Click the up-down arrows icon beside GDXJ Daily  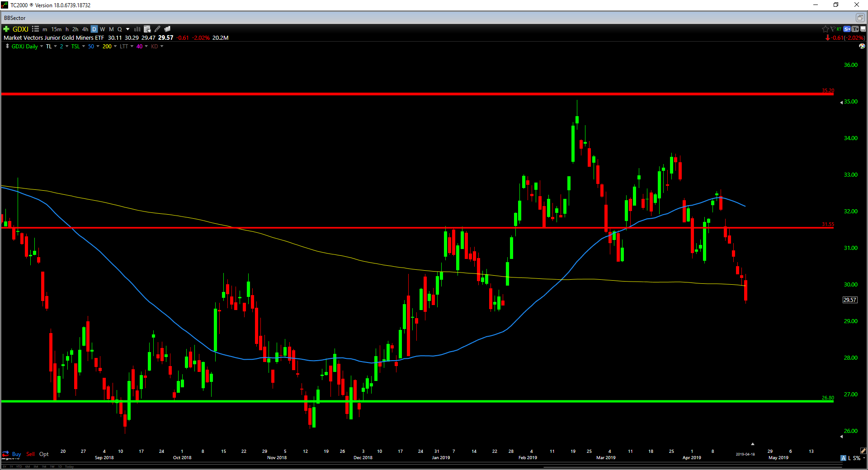click(x=7, y=46)
